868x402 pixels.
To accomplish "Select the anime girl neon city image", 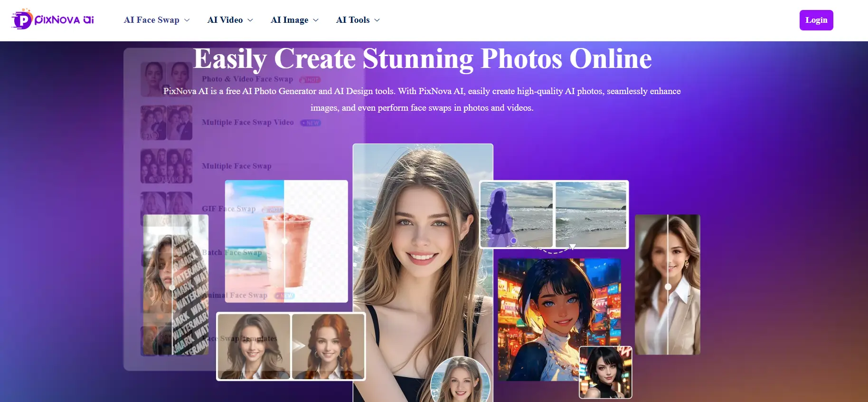I will tap(546, 318).
